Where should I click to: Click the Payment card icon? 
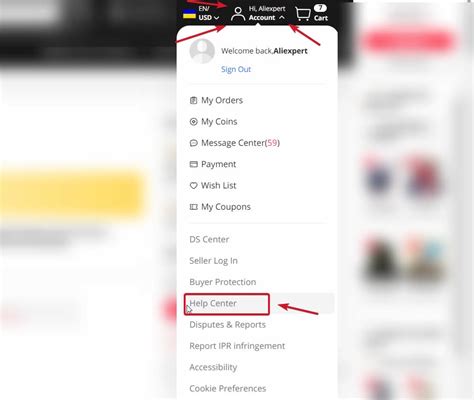(x=193, y=164)
